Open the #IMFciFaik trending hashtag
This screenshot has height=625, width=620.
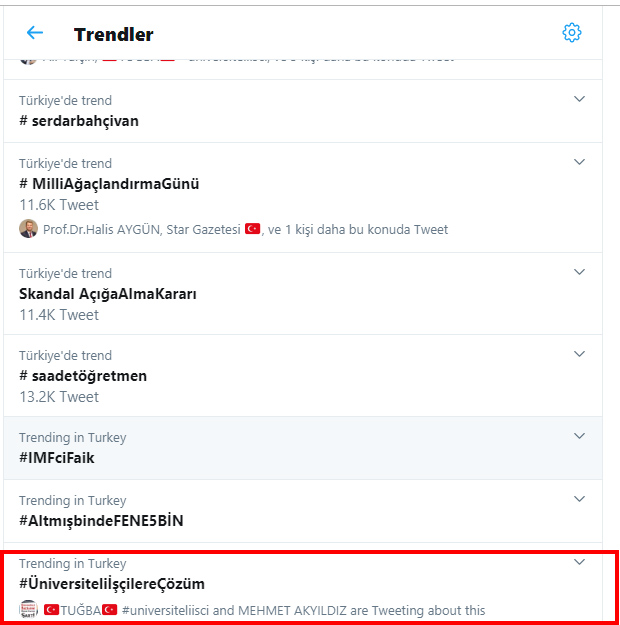tap(56, 458)
